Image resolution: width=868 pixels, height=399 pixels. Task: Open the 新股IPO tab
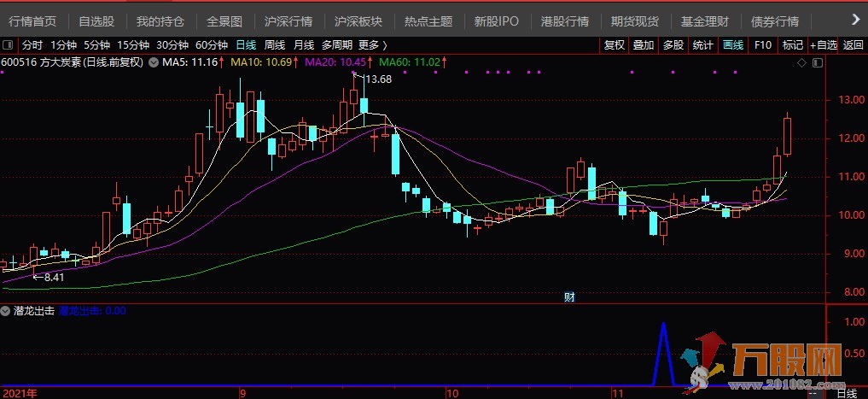click(497, 21)
